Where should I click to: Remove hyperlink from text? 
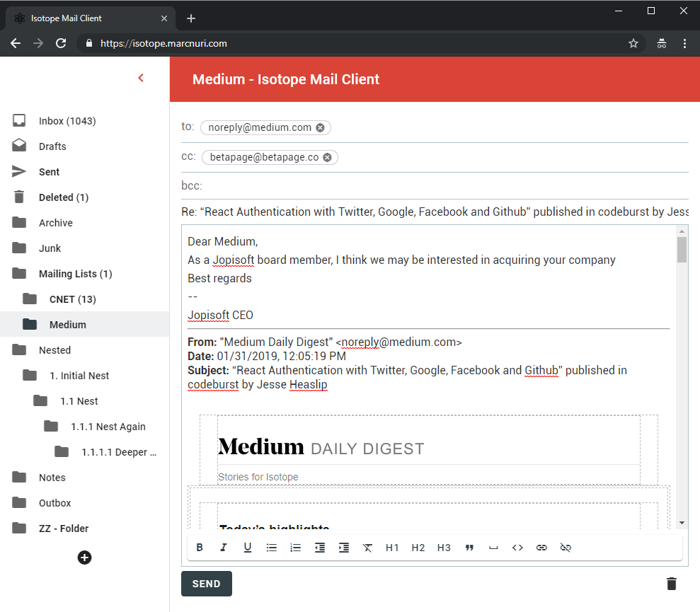tap(566, 548)
